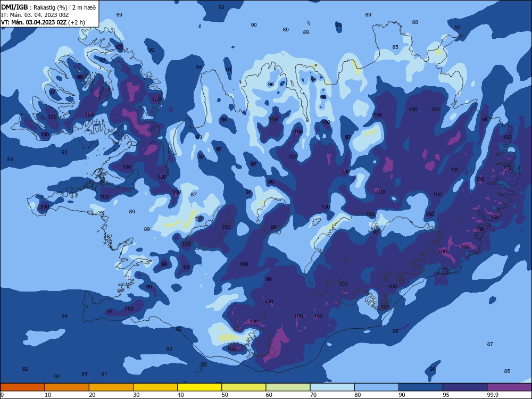The width and height of the screenshot is (532, 399).
Task: Click the legend tick label '99.9'
Action: coord(492,395)
